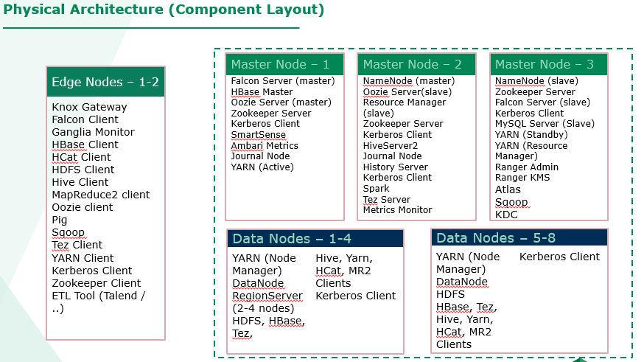Select the 'YARN Client' line
Screen dimensions: 644x362
point(83,258)
